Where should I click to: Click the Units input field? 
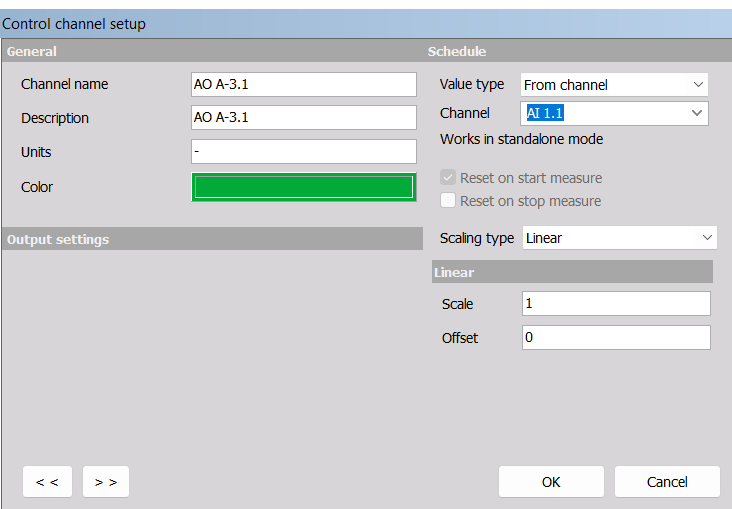[x=303, y=151]
